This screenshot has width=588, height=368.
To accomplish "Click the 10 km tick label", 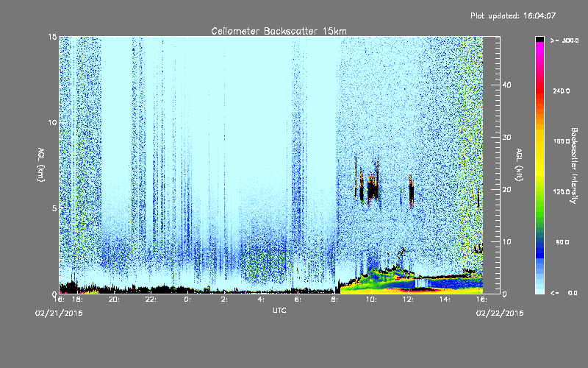I will 52,122.
